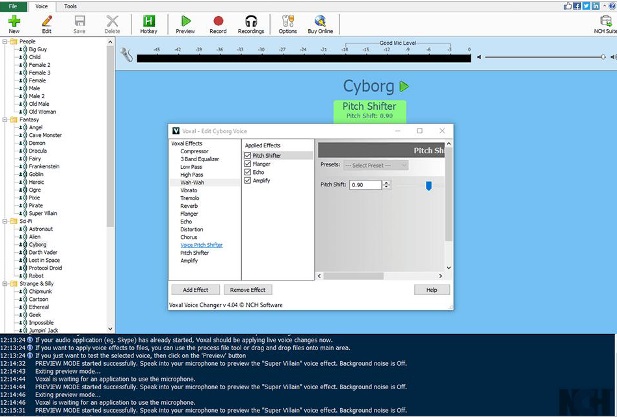
Task: Click voice list scroll down arrow
Action: [110, 329]
